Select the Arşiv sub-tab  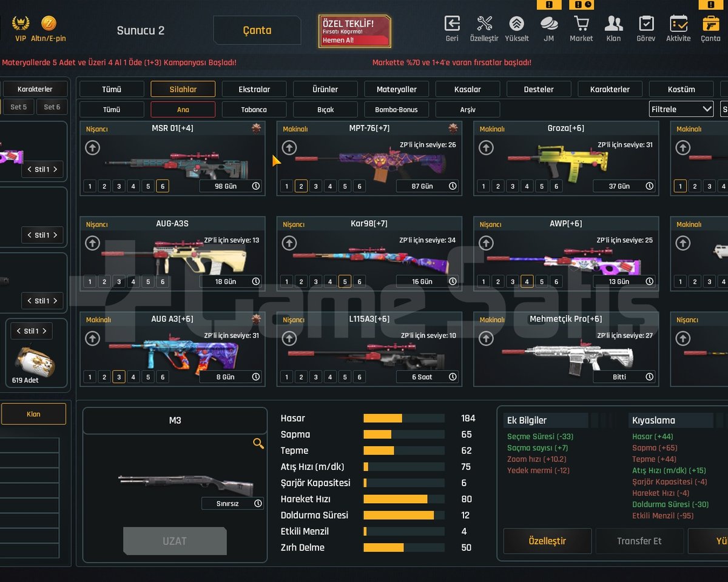pyautogui.click(x=468, y=110)
